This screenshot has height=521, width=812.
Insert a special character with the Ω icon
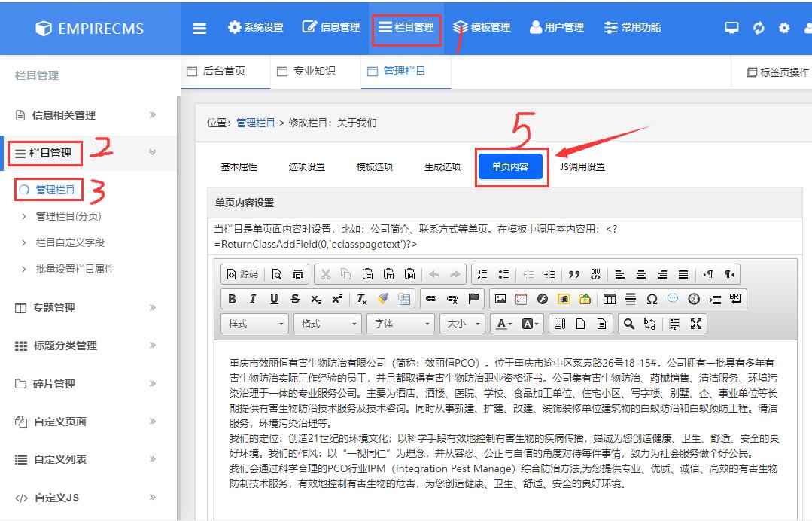coord(651,298)
